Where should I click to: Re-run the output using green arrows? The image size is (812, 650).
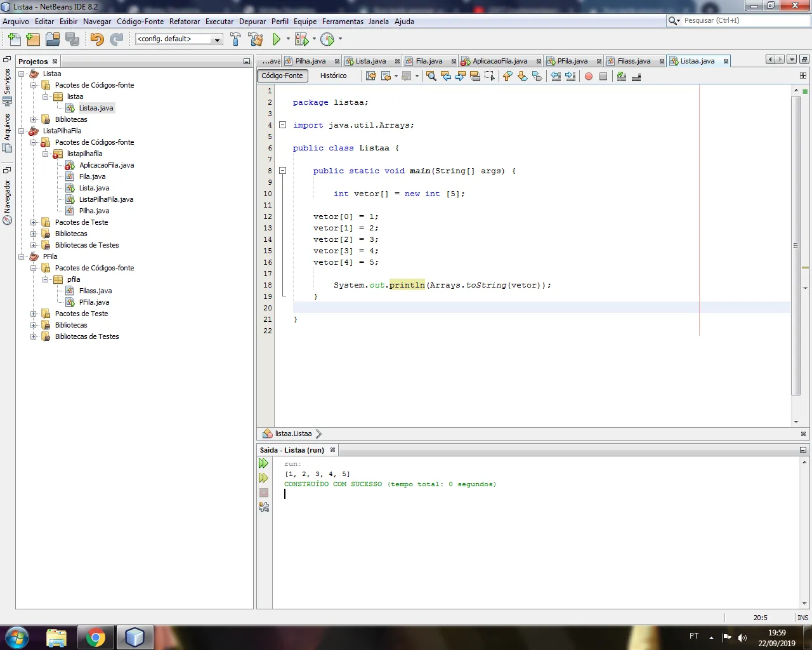(264, 463)
